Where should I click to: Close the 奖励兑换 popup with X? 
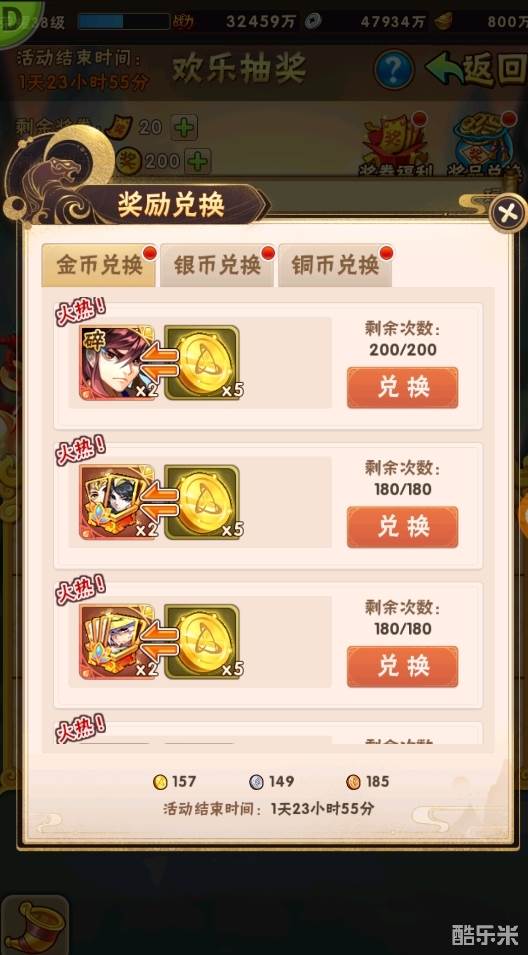click(508, 213)
